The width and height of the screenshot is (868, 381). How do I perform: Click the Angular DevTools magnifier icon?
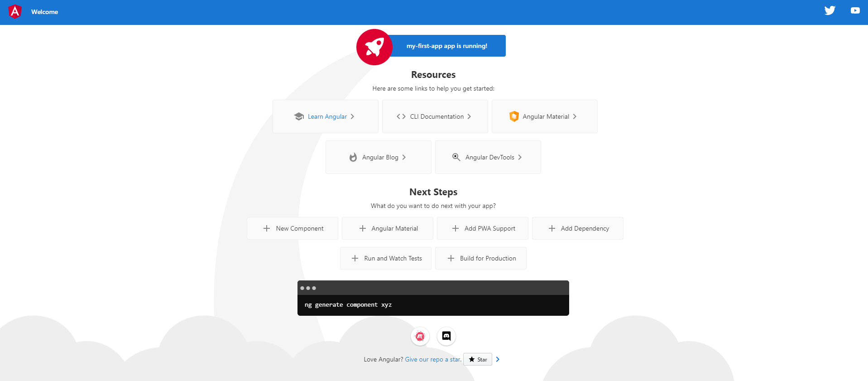(456, 157)
